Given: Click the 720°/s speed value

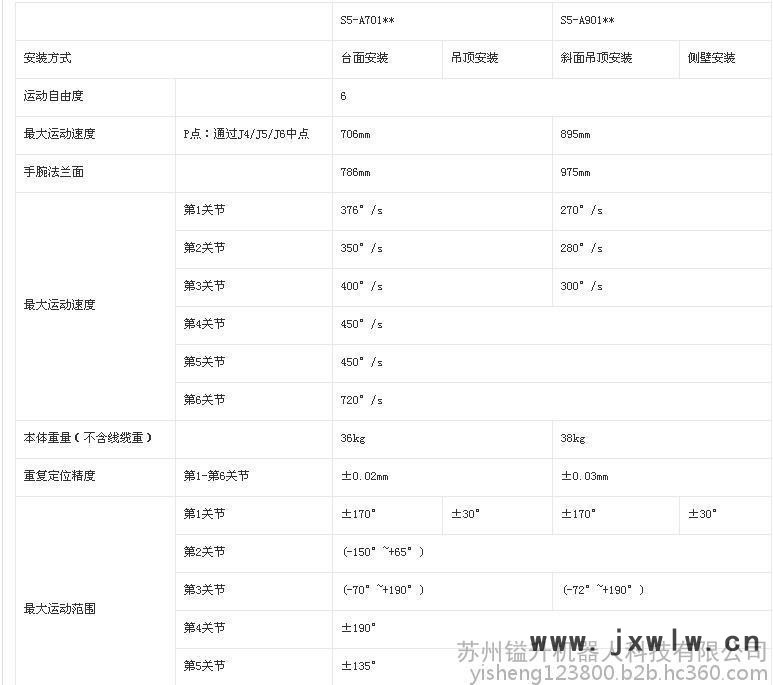Looking at the screenshot, I should point(361,400).
